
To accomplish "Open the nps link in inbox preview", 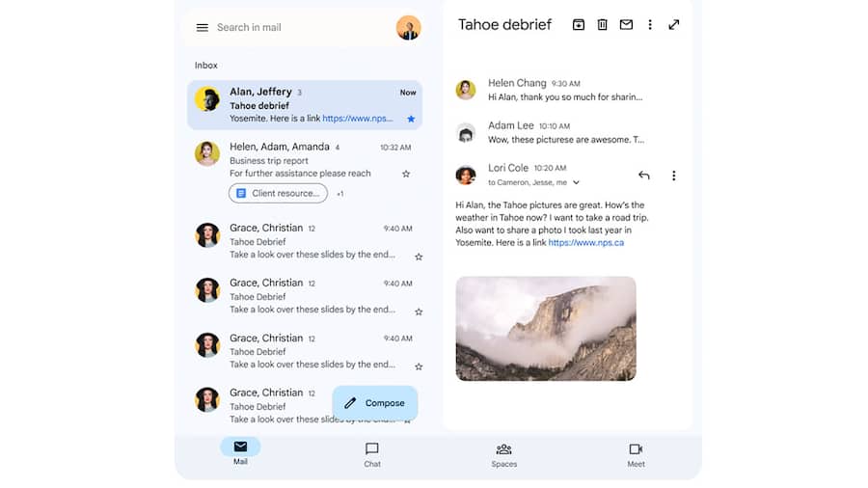I will click(x=358, y=119).
